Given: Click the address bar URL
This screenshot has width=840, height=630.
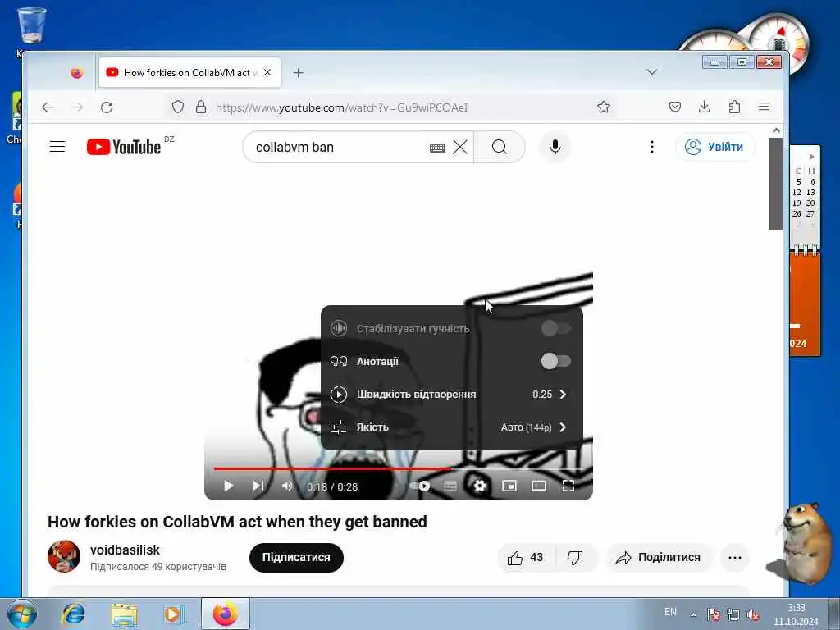Looking at the screenshot, I should click(x=342, y=107).
